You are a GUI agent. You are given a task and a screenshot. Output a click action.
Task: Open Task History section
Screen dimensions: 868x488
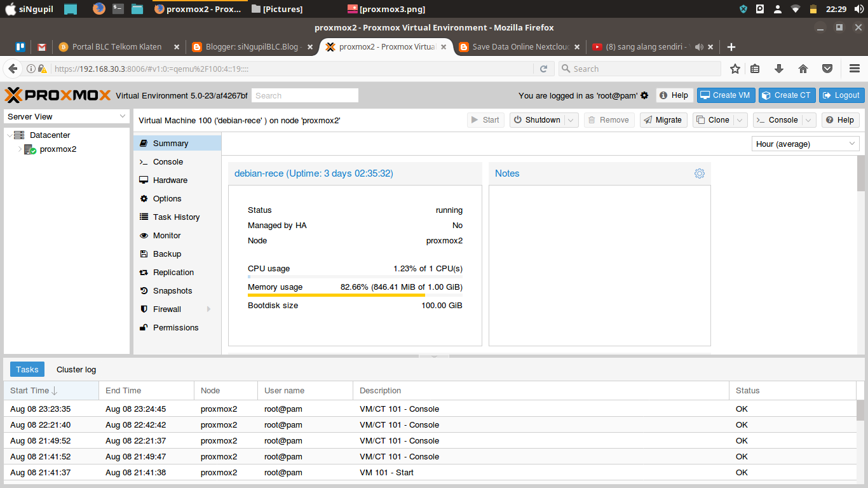point(177,217)
